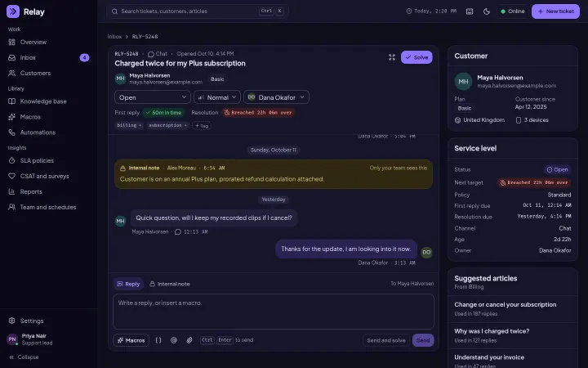Click the United Kingdom globe icon
Image resolution: width=588 pixels, height=368 pixels.
[457, 120]
